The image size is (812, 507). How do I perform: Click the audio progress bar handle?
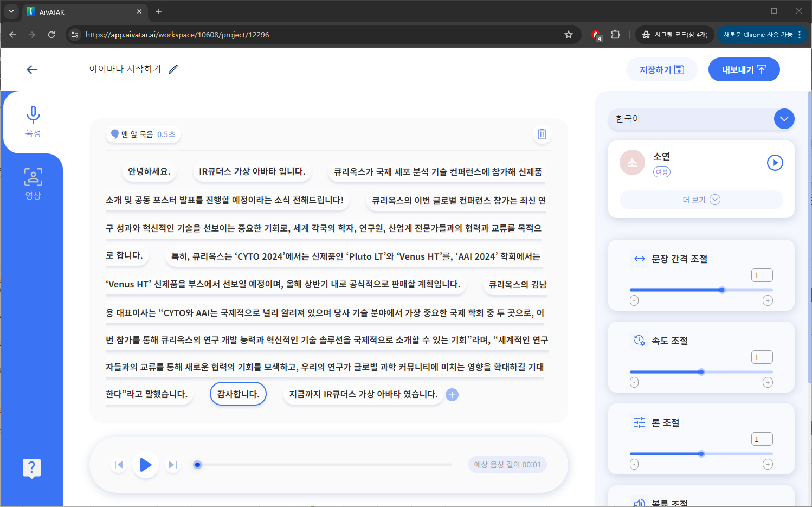198,465
